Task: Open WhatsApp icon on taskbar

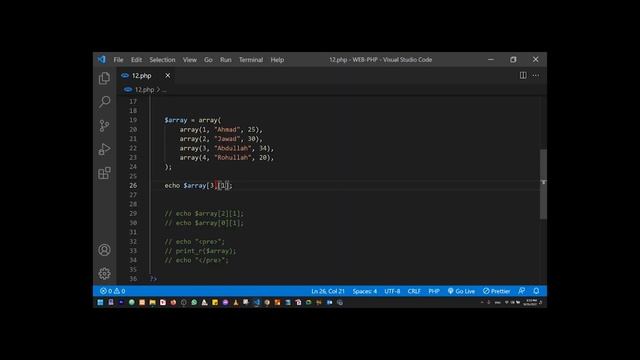Action: point(194,302)
